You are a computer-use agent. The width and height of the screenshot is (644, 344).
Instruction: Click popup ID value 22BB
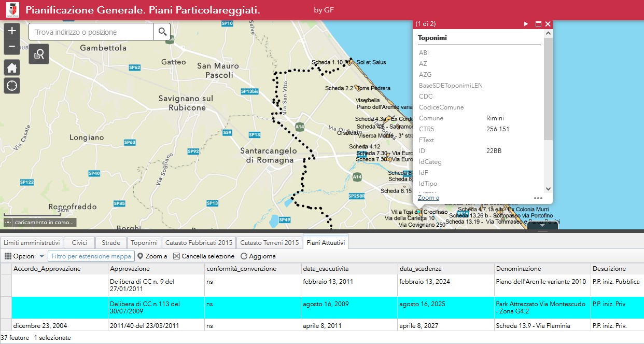(x=494, y=151)
